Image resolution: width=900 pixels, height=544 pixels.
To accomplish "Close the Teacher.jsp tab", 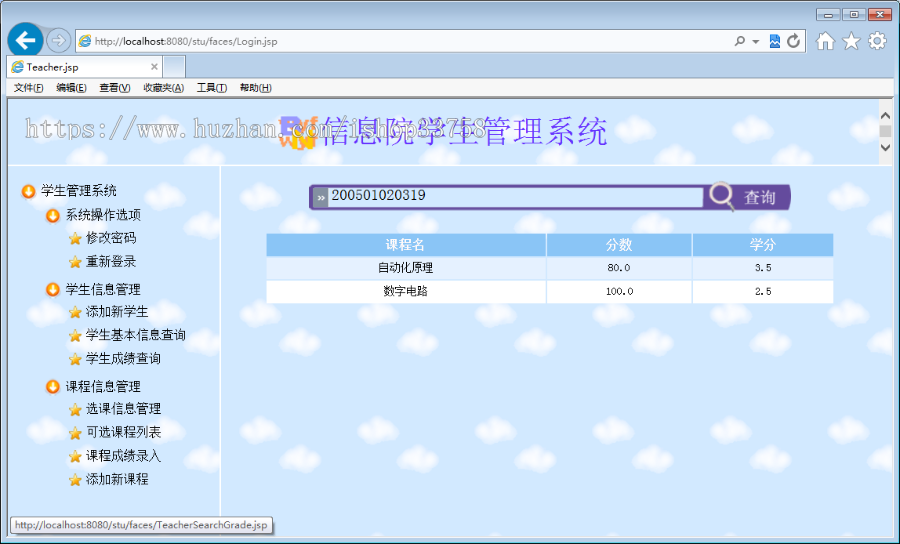I will (x=154, y=67).
